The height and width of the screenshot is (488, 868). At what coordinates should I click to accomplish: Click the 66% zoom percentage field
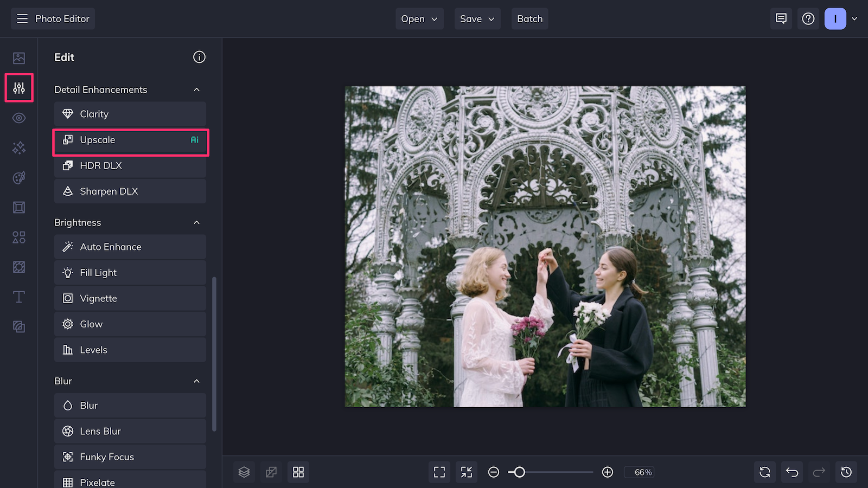point(639,472)
